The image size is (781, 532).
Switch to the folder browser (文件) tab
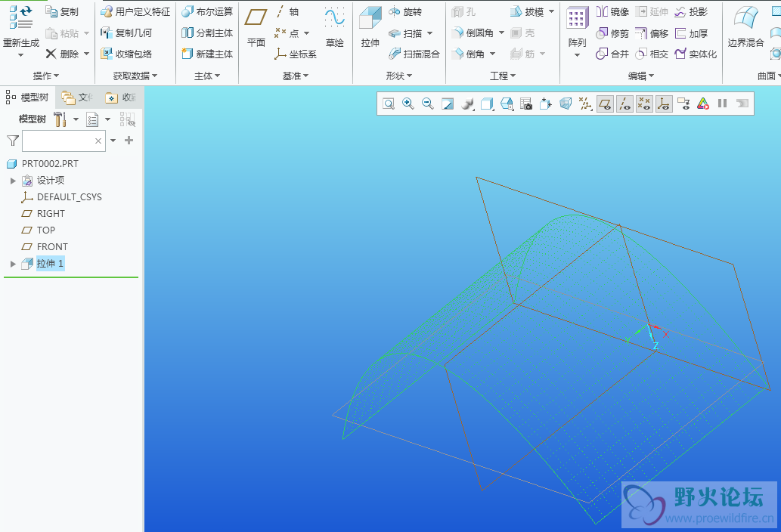[78, 97]
